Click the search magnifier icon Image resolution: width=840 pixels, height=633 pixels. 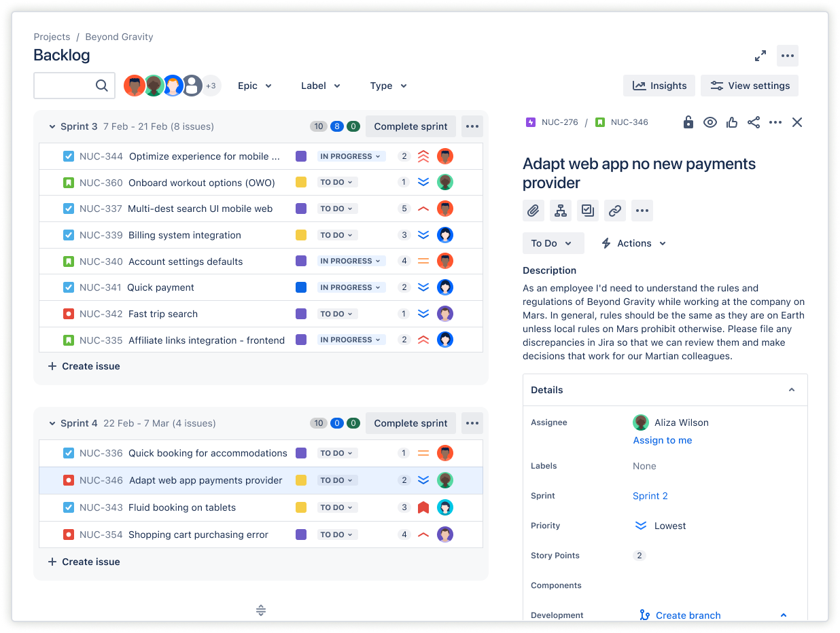pyautogui.click(x=102, y=86)
